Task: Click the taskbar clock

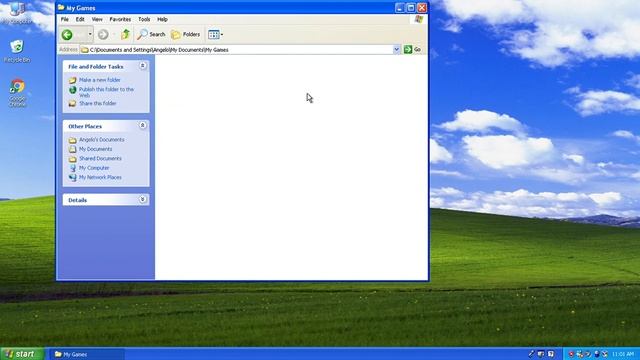Action: click(x=623, y=354)
